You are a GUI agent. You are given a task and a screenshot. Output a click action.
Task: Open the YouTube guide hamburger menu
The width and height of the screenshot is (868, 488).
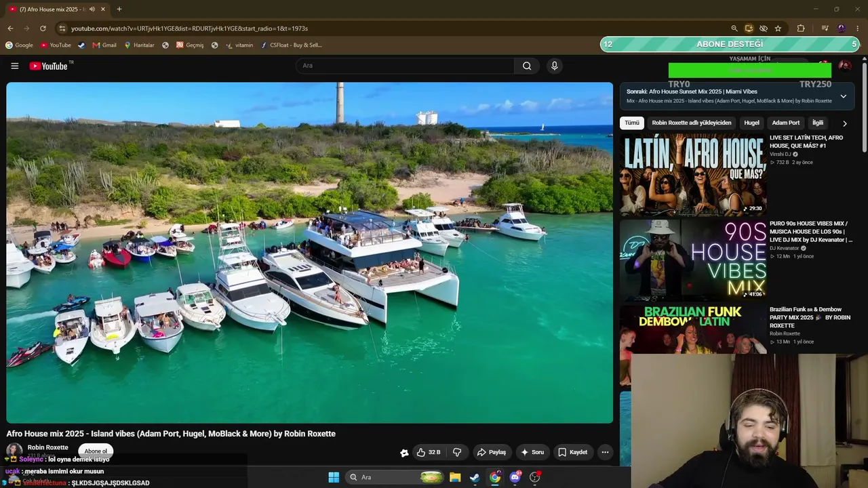pyautogui.click(x=14, y=66)
